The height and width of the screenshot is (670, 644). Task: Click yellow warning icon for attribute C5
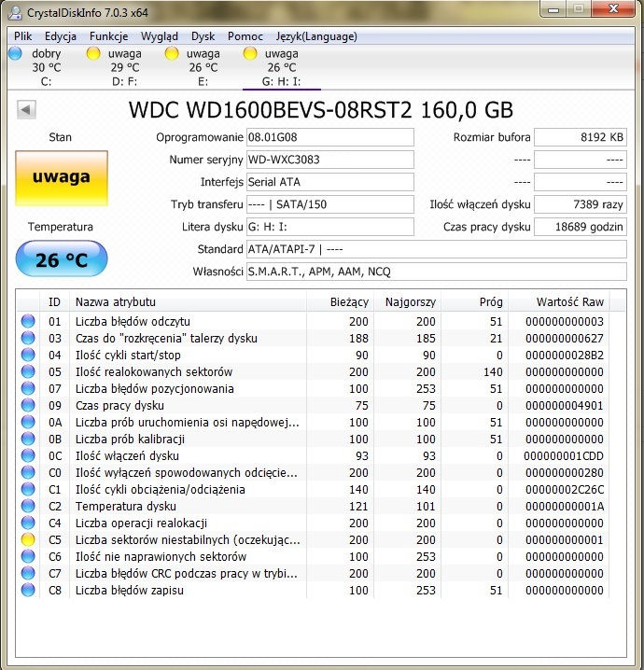(x=28, y=539)
